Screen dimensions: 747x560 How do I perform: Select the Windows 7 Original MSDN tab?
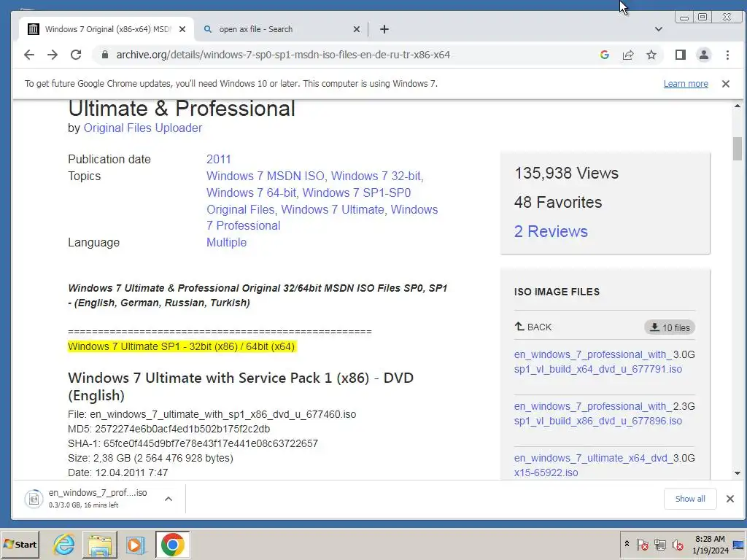[x=107, y=29]
